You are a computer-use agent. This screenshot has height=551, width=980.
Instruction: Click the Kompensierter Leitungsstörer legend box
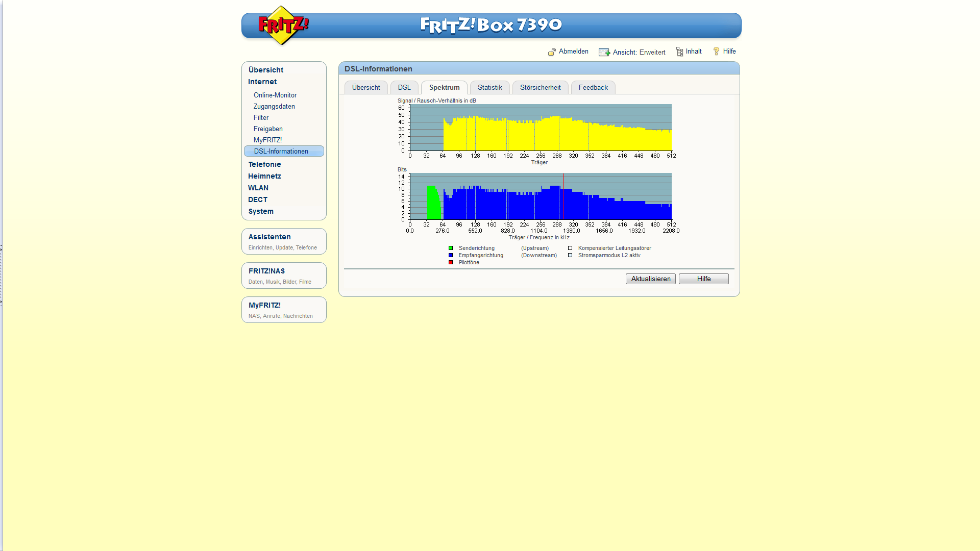570,248
